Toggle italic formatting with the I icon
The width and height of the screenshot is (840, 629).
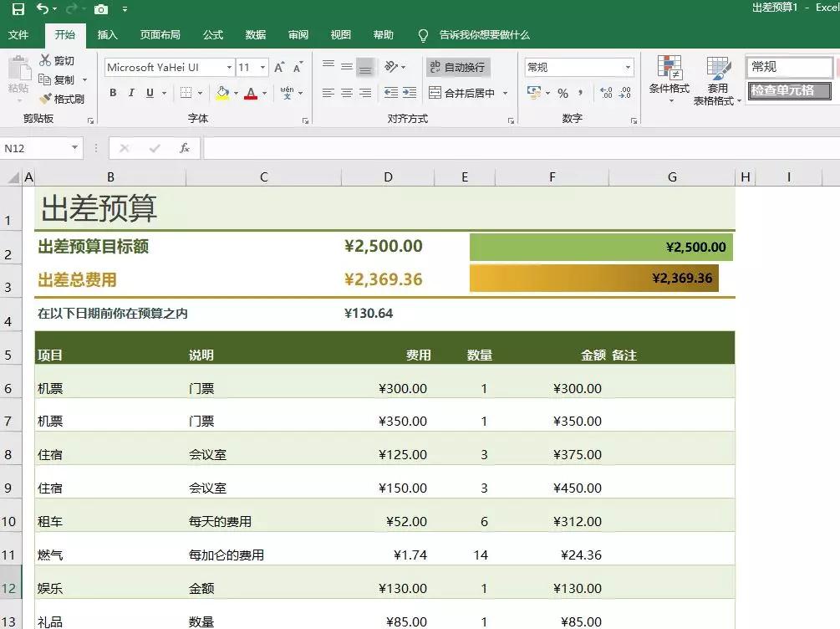pyautogui.click(x=131, y=93)
